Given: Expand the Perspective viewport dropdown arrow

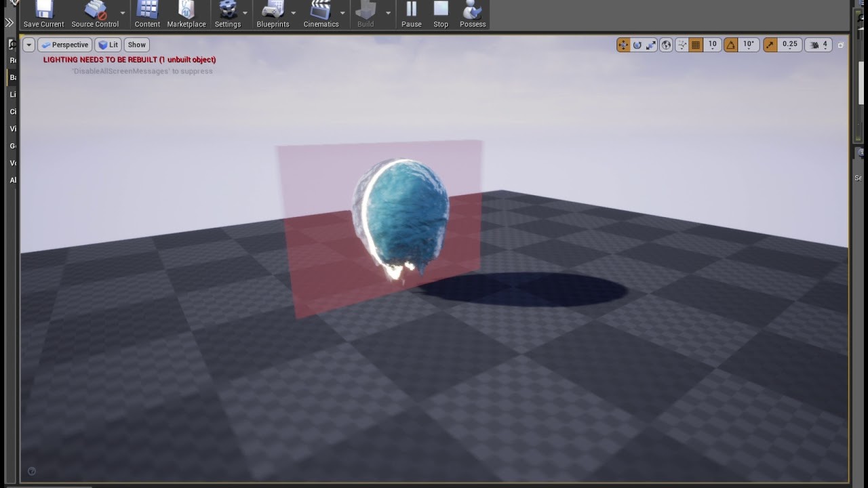Looking at the screenshot, I should tap(28, 45).
